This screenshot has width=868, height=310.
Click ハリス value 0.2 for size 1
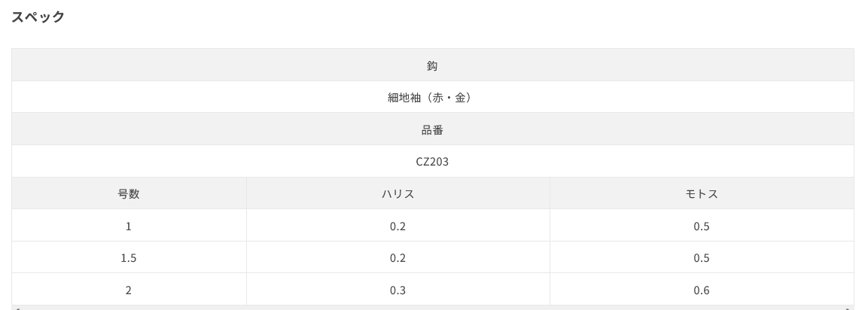(x=398, y=226)
